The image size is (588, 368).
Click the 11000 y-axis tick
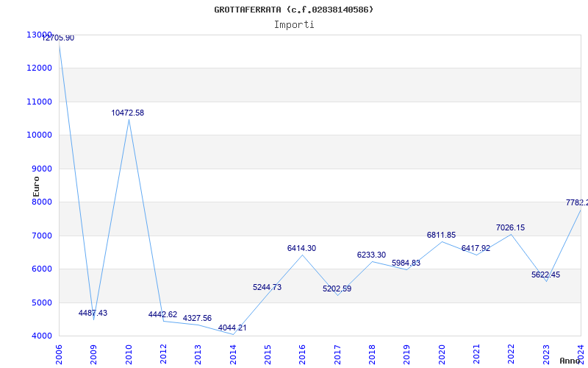[x=40, y=102]
